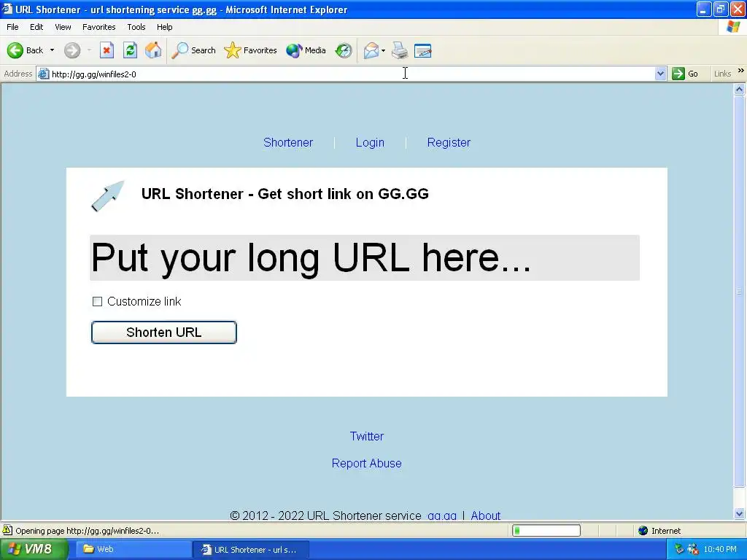747x560 pixels.
Task: Open the Forward history dropdown arrow
Action: [x=89, y=50]
